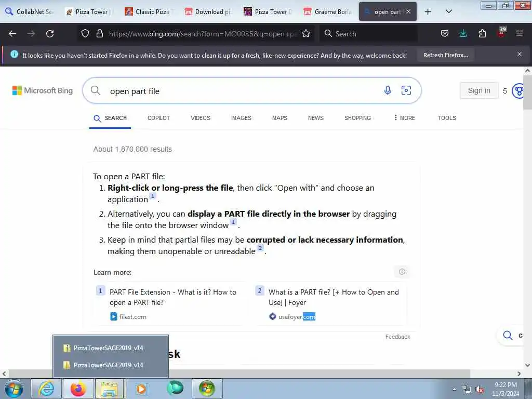Screen dimensions: 532x399
Task: Click Firefox taskbar icon
Action: [78, 389]
